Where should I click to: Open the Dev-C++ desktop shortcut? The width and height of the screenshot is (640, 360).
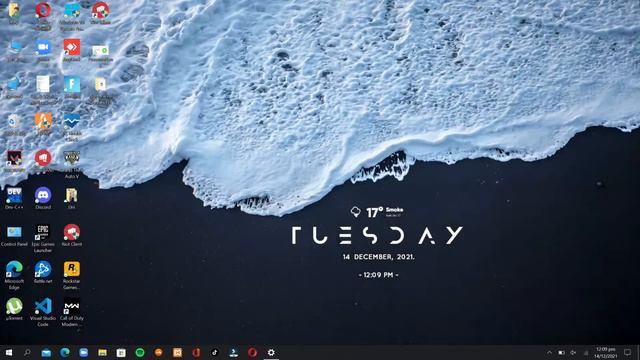pos(14,198)
